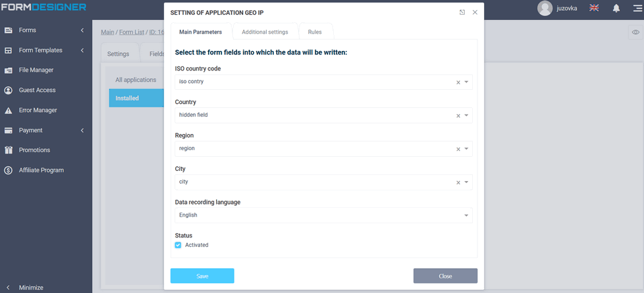This screenshot has height=293, width=644.
Task: Open the ISO country code dropdown
Action: tap(467, 82)
